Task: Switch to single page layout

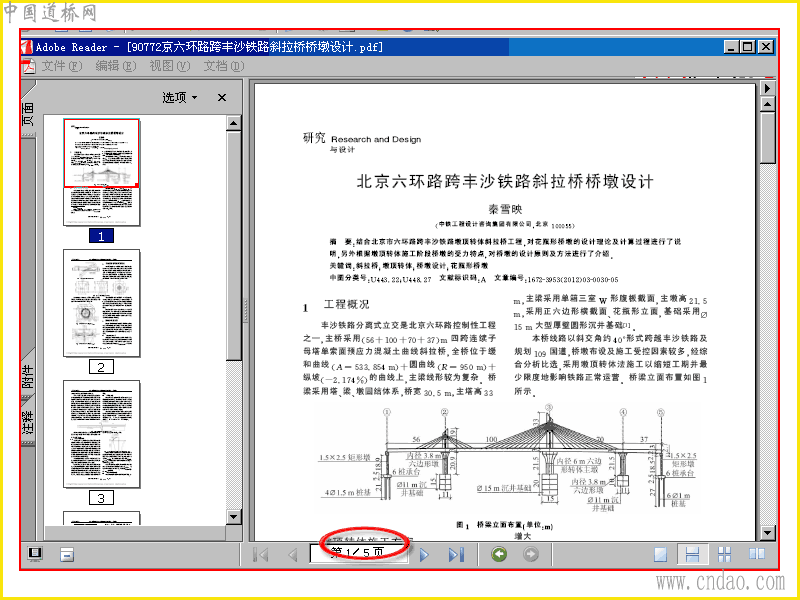Action: [x=661, y=554]
